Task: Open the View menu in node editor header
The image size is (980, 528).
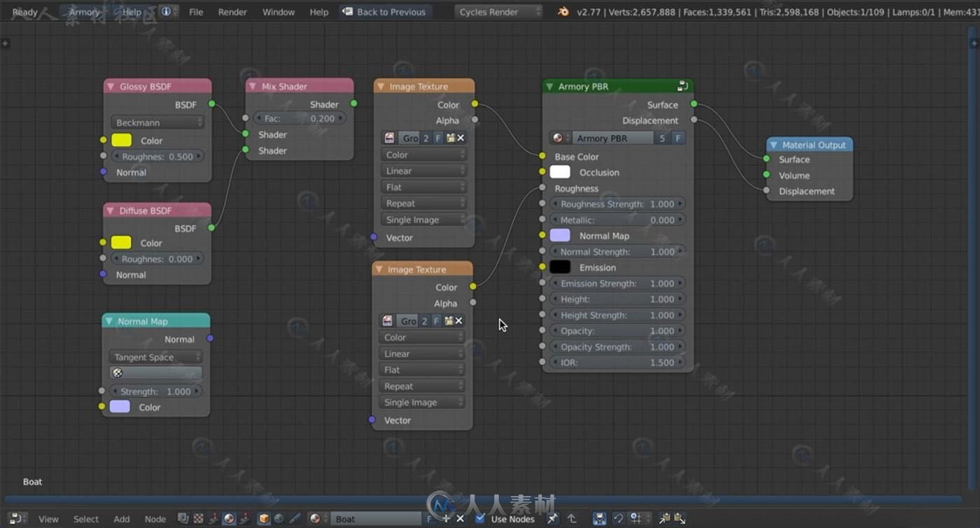Action: (x=48, y=519)
